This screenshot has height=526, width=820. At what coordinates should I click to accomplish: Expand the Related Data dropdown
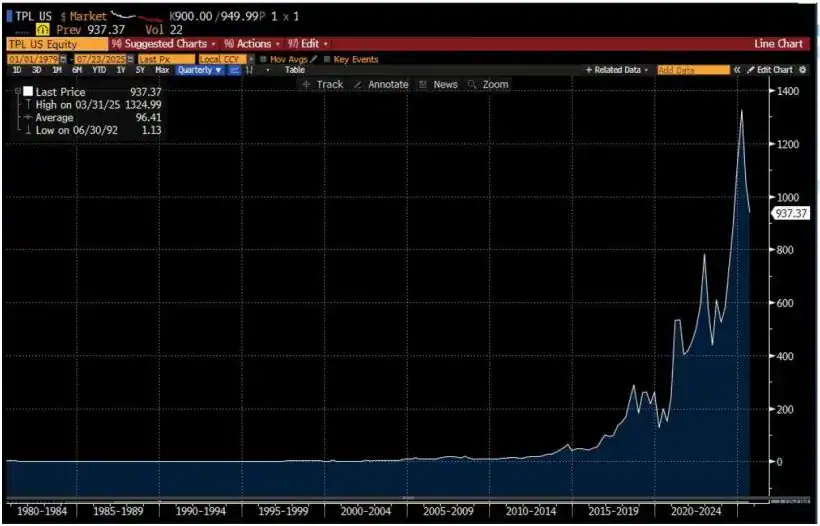pos(618,70)
